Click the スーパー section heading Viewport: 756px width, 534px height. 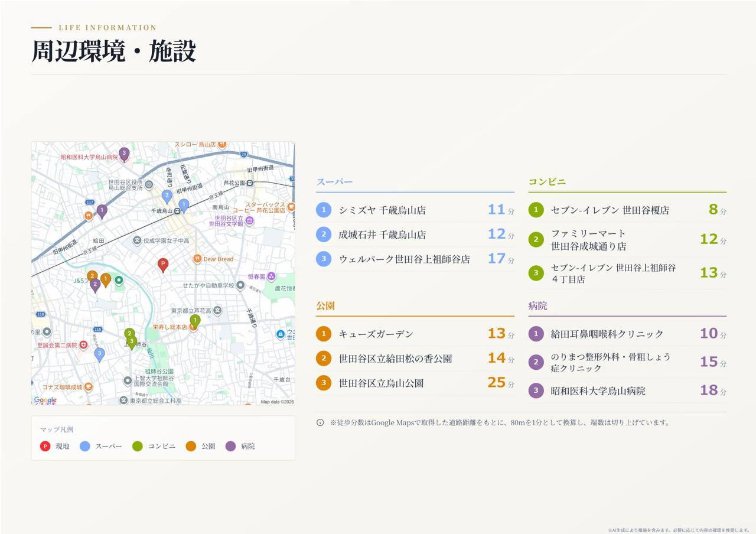pos(334,182)
